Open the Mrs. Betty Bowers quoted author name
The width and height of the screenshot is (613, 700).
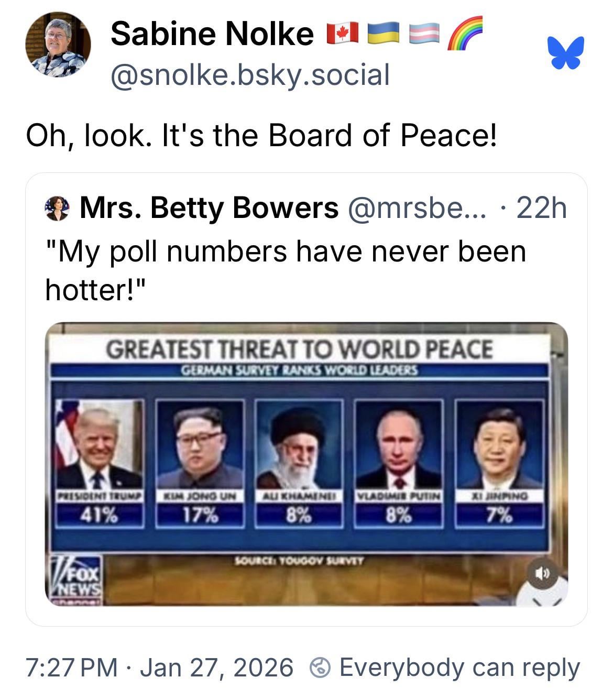click(x=209, y=208)
